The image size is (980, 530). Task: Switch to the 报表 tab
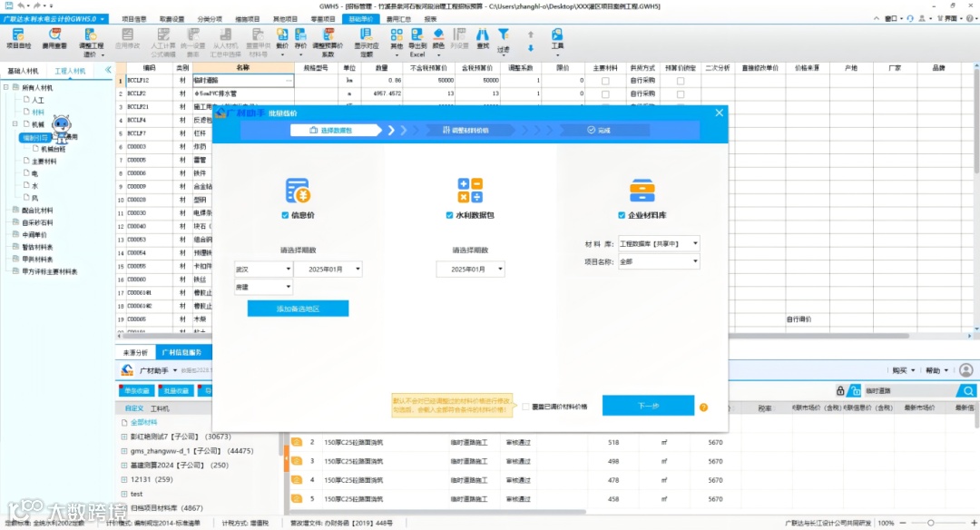point(431,19)
